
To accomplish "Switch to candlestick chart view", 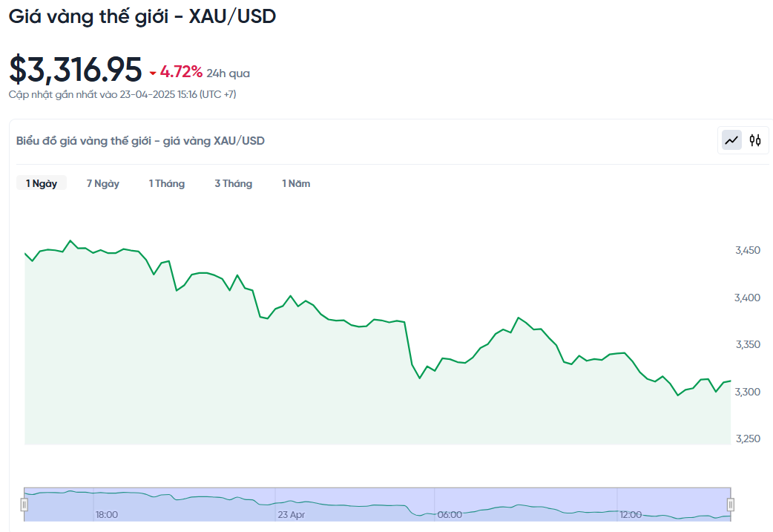I will 755,139.
